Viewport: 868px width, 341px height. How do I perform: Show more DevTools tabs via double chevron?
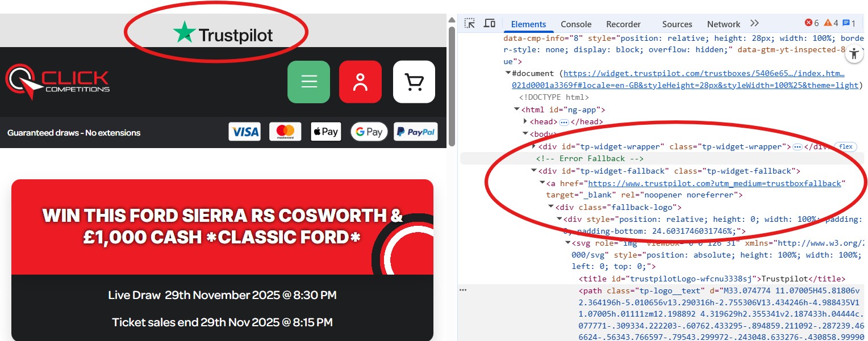pos(754,23)
